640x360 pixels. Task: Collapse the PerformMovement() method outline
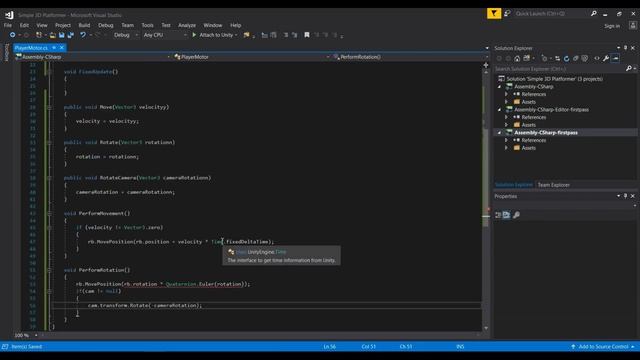click(x=49, y=213)
